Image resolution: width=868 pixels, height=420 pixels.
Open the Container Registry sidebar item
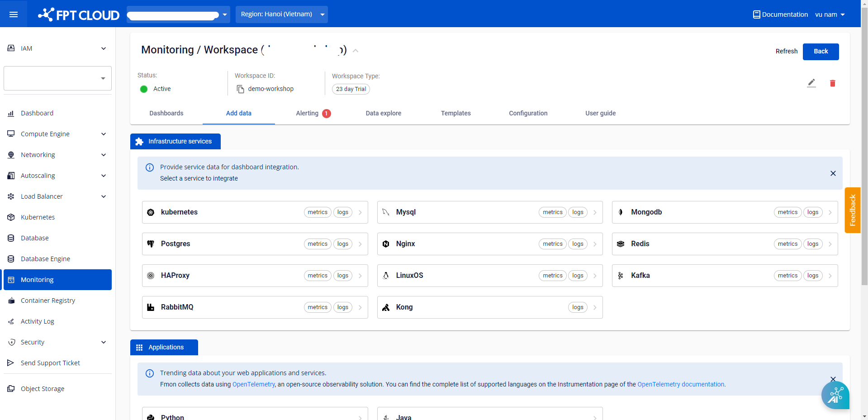tap(47, 301)
